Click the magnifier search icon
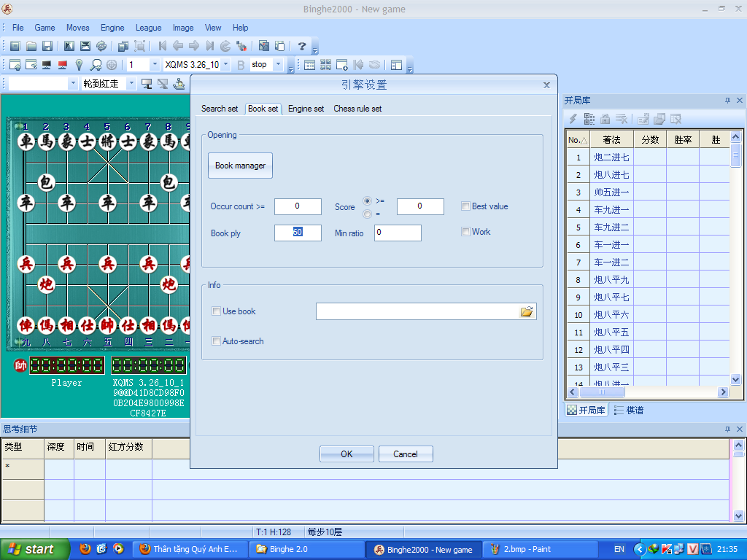 click(96, 65)
